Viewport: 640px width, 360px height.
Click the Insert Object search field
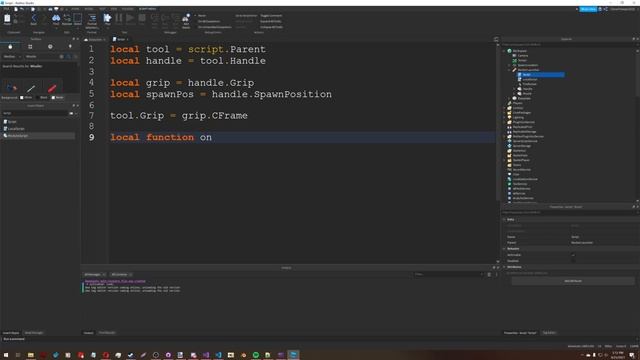35,113
